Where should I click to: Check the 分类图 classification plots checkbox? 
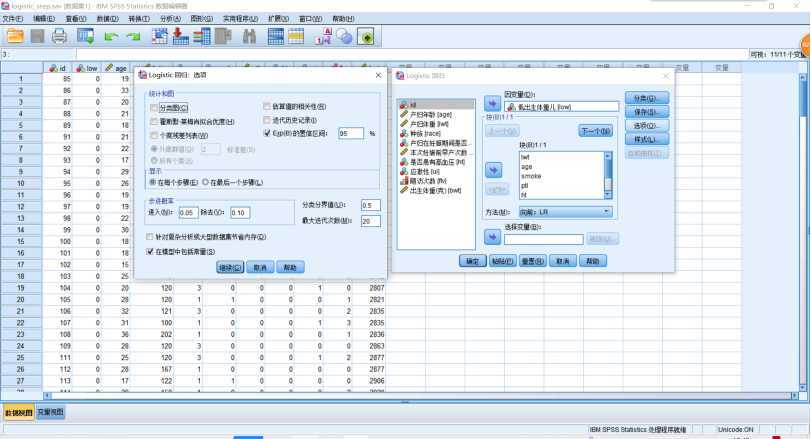coord(154,108)
